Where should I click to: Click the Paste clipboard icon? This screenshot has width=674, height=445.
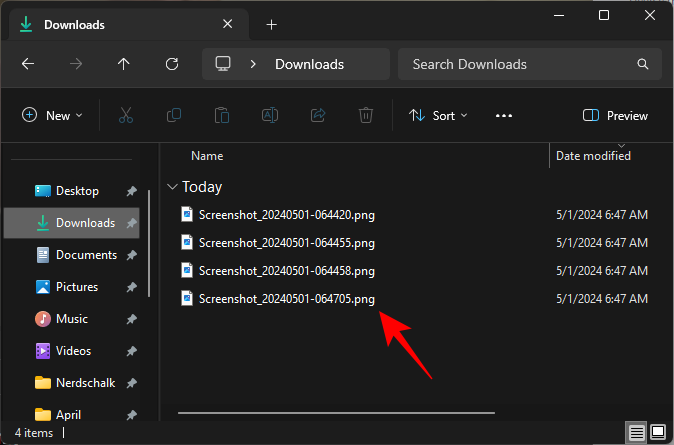(222, 116)
